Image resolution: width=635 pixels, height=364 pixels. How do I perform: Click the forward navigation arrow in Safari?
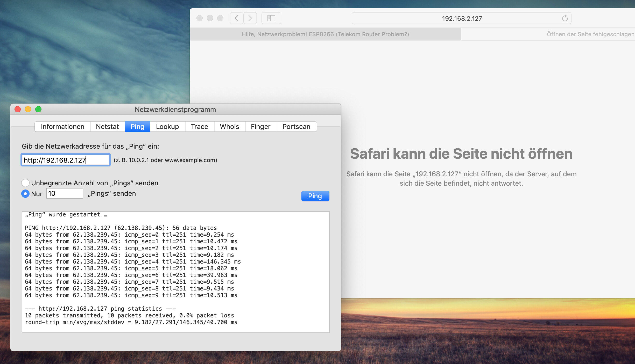pos(250,18)
